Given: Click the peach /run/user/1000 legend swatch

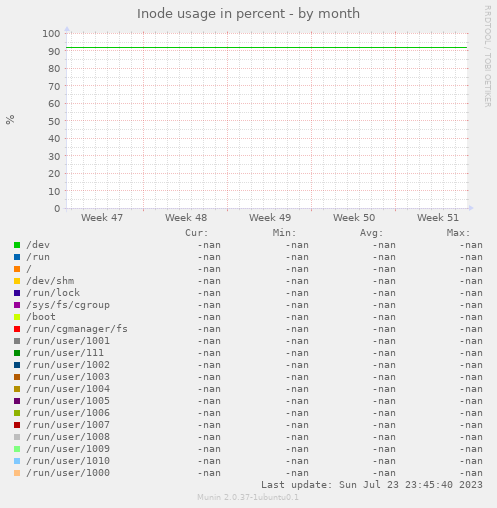Looking at the screenshot, I should click(17, 473).
